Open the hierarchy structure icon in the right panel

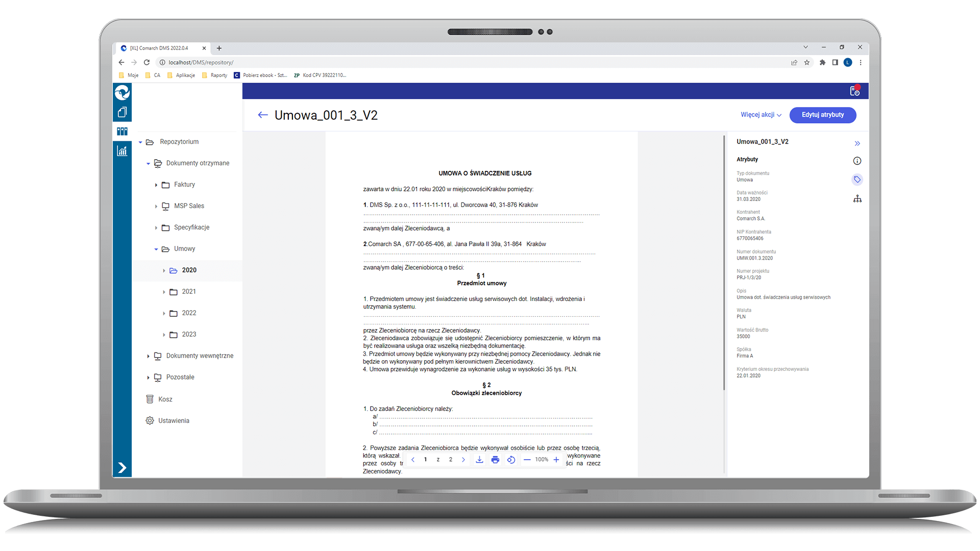click(x=857, y=198)
